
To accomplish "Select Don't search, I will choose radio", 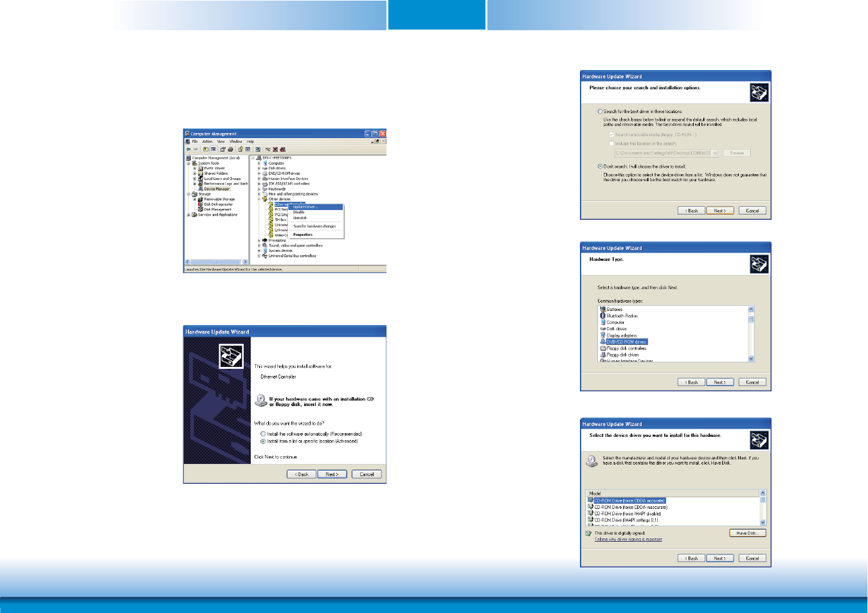I will tap(600, 166).
